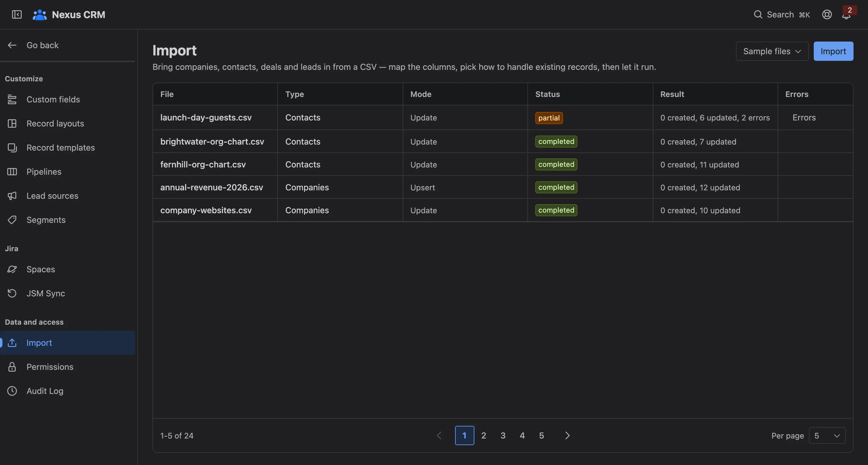The image size is (868, 465).
Task: Open the Search box in header
Action: 782,14
